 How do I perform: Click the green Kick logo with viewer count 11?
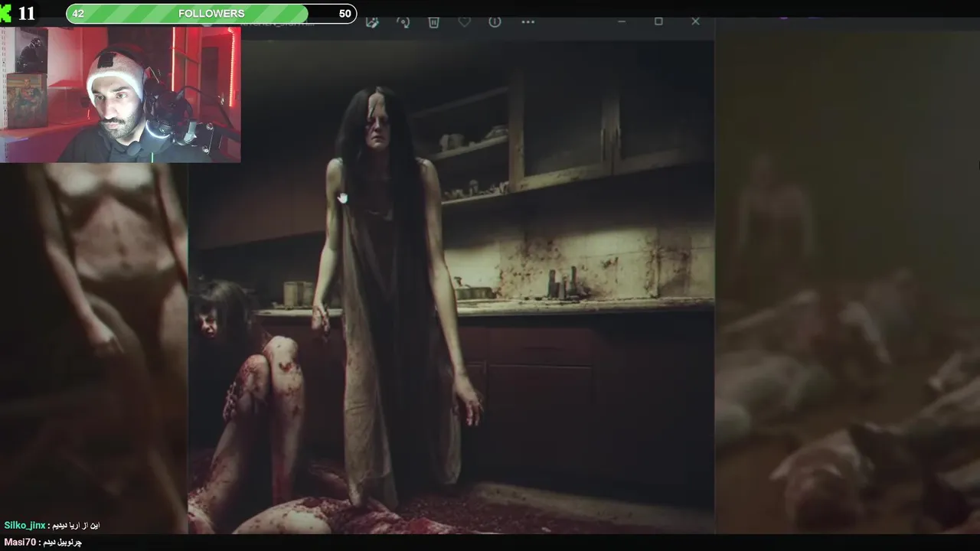pyautogui.click(x=18, y=14)
